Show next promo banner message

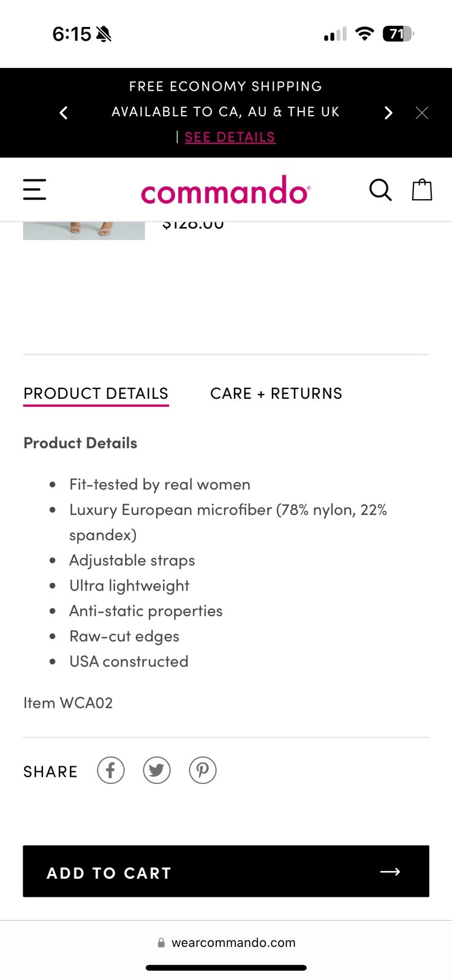click(388, 113)
